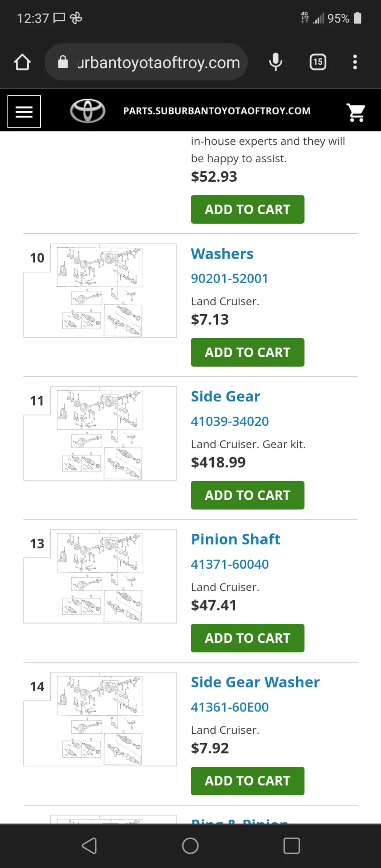This screenshot has width=381, height=868.
Task: Add Side Gear to cart
Action: tap(247, 495)
